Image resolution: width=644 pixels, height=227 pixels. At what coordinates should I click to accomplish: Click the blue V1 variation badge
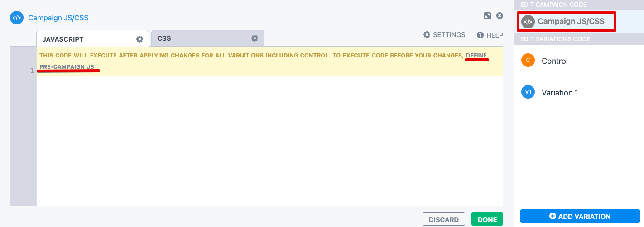coord(528,92)
